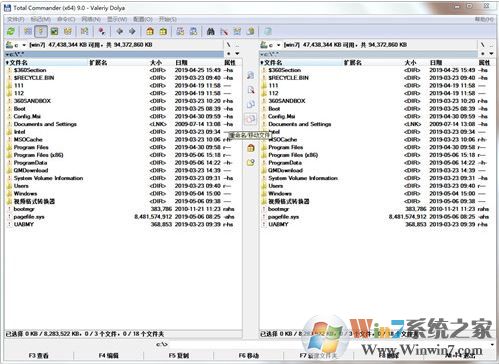Screen dimensions: 499x364
Task: Switch to brief file-name view icon
Action: coord(28,31)
